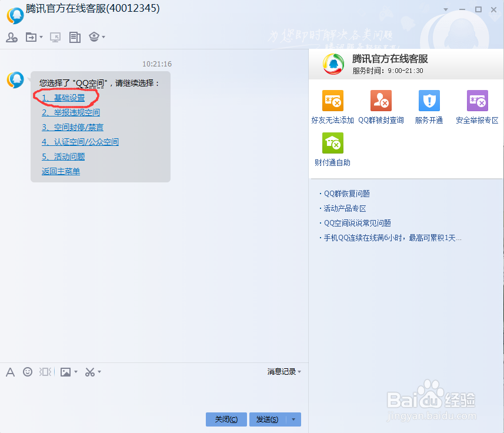This screenshot has width=504, height=433.
Task: Click the add friend icon in top toolbar
Action: [12, 37]
